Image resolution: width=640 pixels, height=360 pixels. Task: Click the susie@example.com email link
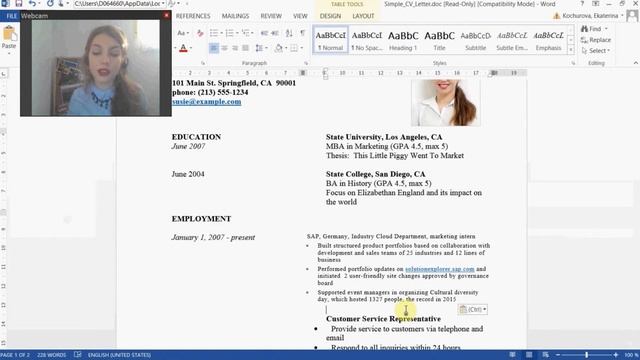[x=207, y=102]
